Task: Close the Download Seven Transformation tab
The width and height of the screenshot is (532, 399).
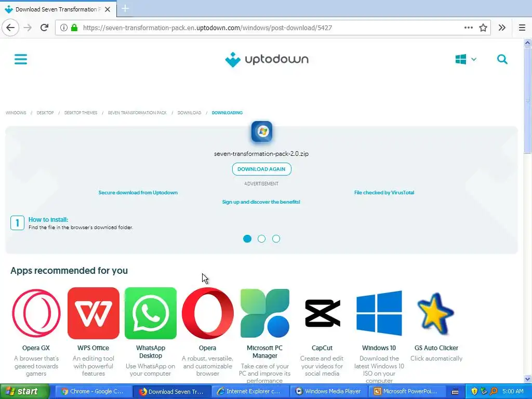Action: click(x=108, y=9)
